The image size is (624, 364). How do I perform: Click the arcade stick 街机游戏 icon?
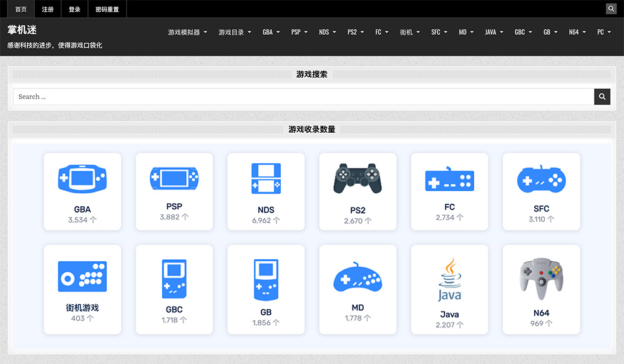click(82, 277)
